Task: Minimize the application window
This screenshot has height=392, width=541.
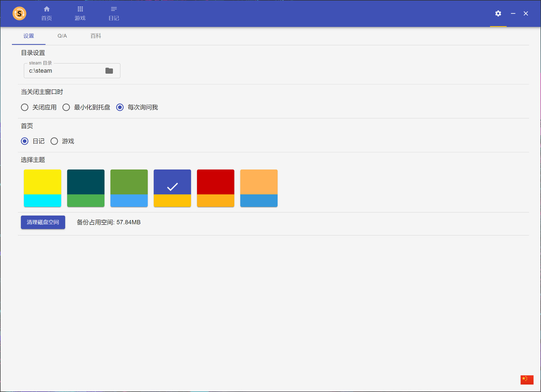Action: point(513,13)
